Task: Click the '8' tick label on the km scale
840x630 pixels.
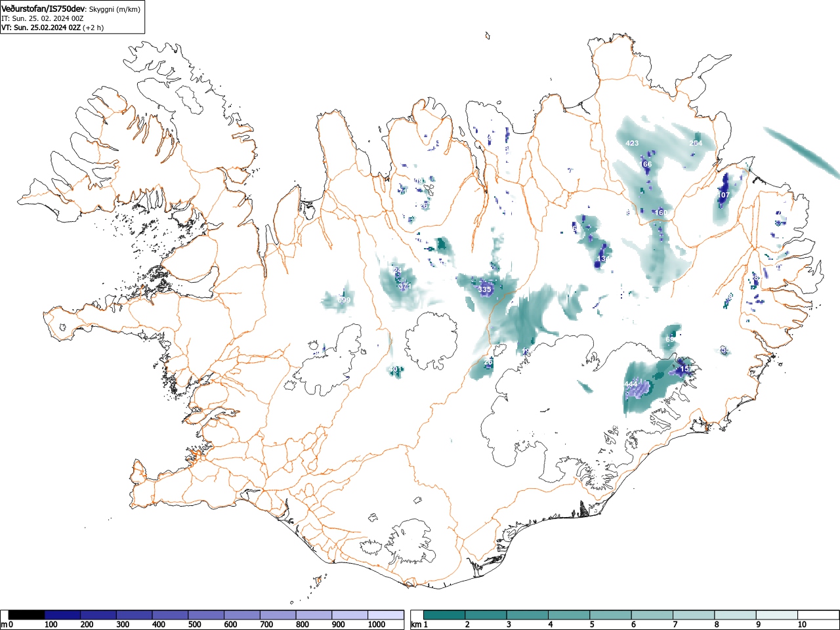Action: coord(717,625)
